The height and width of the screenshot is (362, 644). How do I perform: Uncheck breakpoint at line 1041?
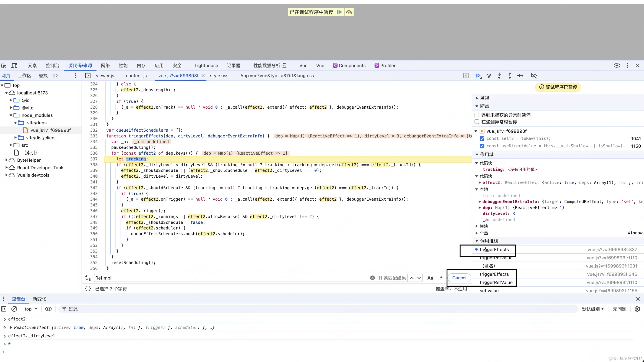(482, 138)
